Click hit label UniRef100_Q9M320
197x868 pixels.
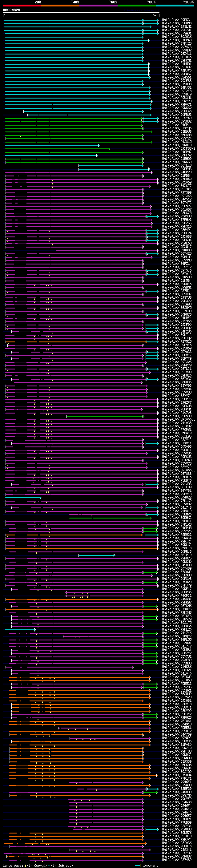(177, 301)
